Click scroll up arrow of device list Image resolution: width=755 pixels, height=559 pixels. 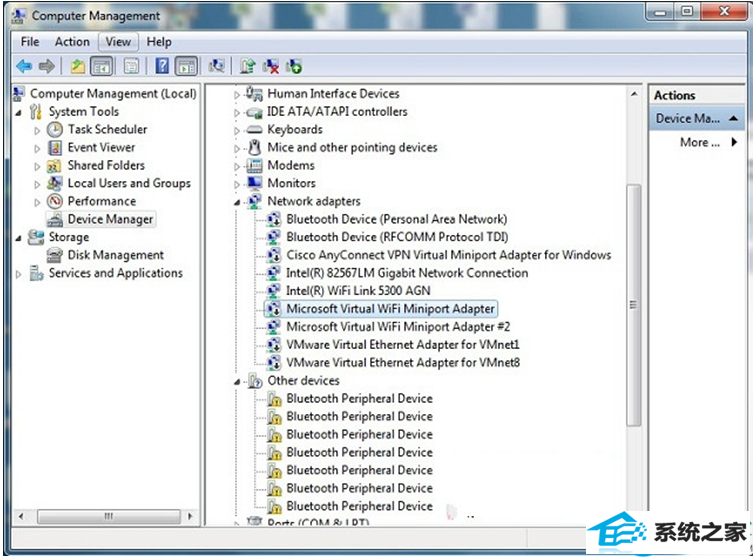[x=634, y=94]
